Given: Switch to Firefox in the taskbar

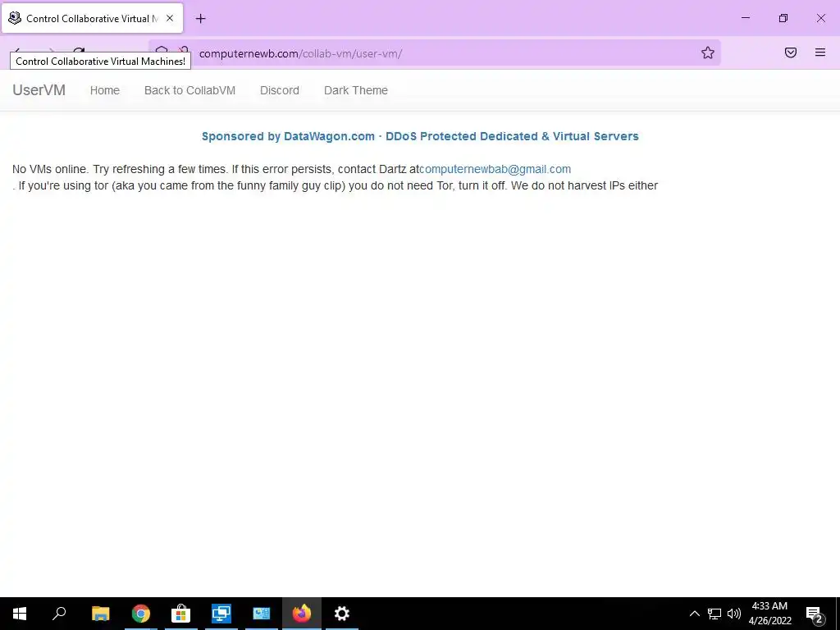Looking at the screenshot, I should pos(302,614).
